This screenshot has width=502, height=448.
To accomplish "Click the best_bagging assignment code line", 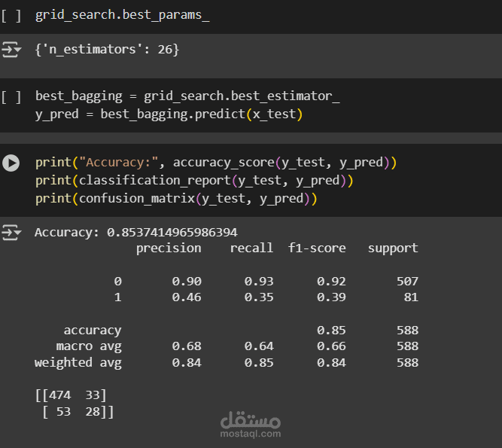I will tap(187, 96).
